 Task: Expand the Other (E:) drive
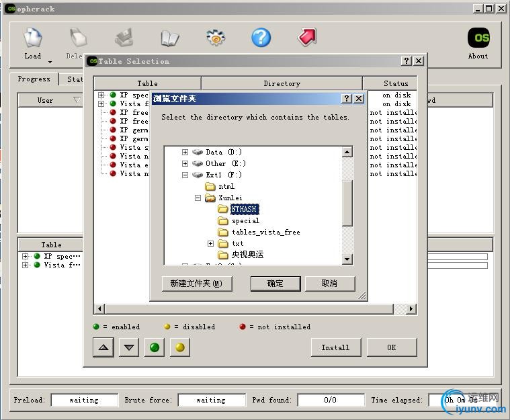pyautogui.click(x=185, y=163)
